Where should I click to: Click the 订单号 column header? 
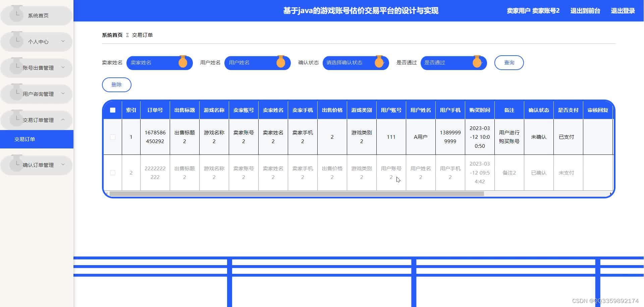click(155, 110)
